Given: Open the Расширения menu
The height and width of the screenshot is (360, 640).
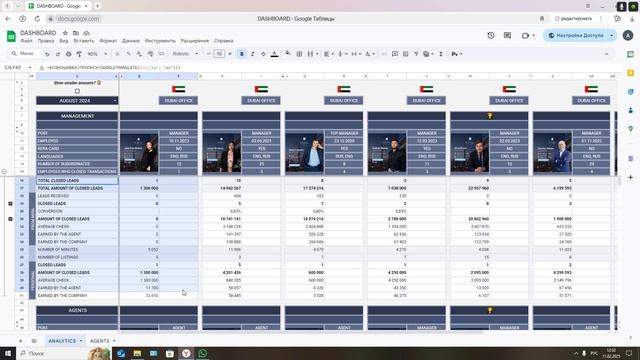Looking at the screenshot, I should (195, 41).
